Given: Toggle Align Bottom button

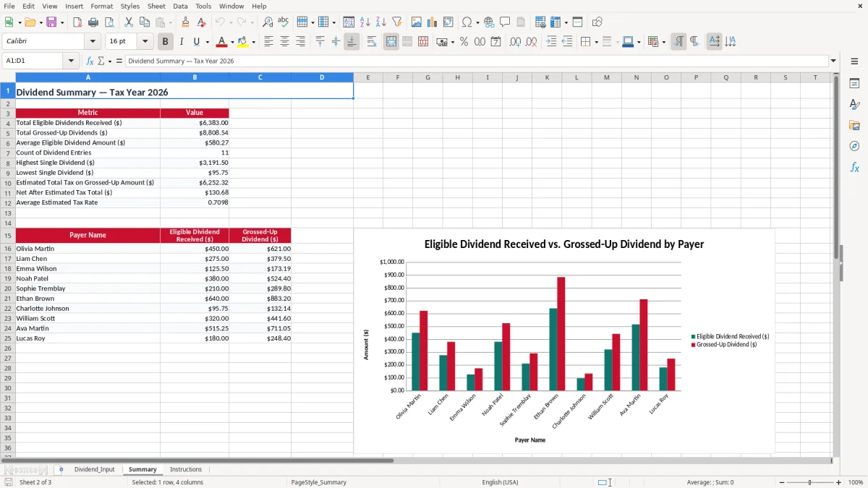Looking at the screenshot, I should [x=352, y=42].
